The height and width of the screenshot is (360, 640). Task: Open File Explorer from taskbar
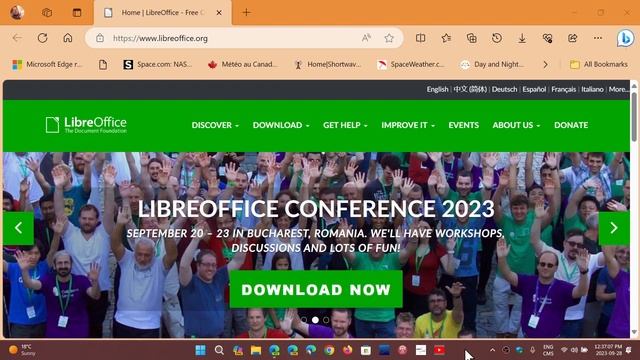[x=256, y=350]
